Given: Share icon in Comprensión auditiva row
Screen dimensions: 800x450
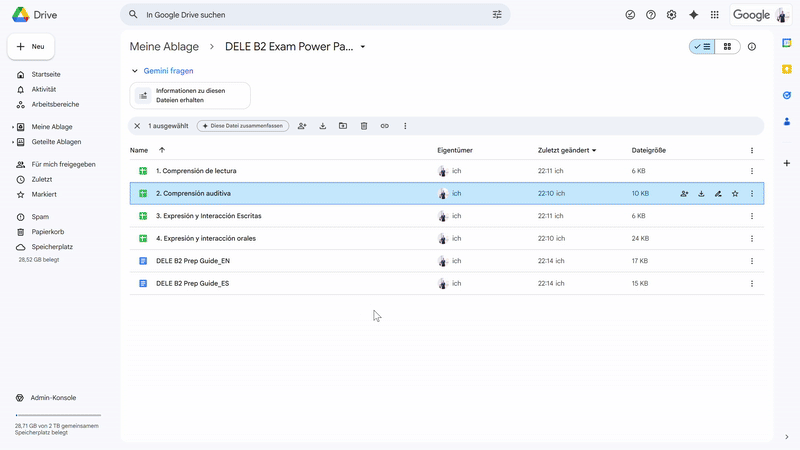Looking at the screenshot, I should point(684,193).
